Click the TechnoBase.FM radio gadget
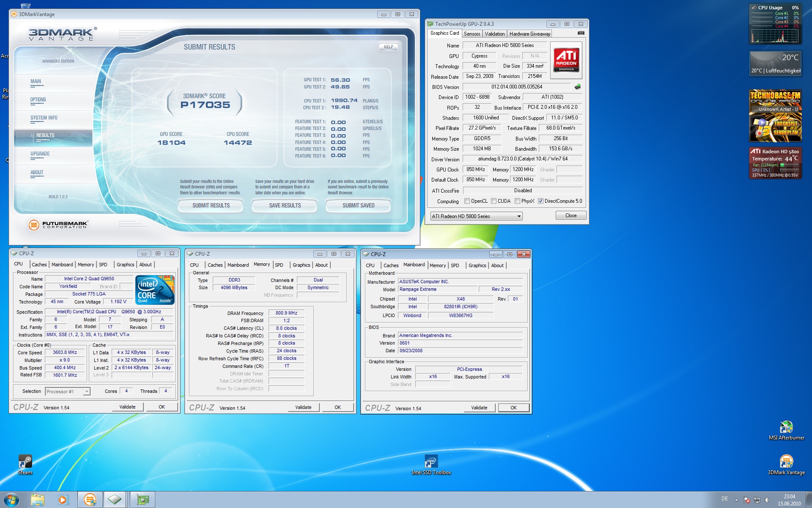The width and height of the screenshot is (812, 508). 775,116
